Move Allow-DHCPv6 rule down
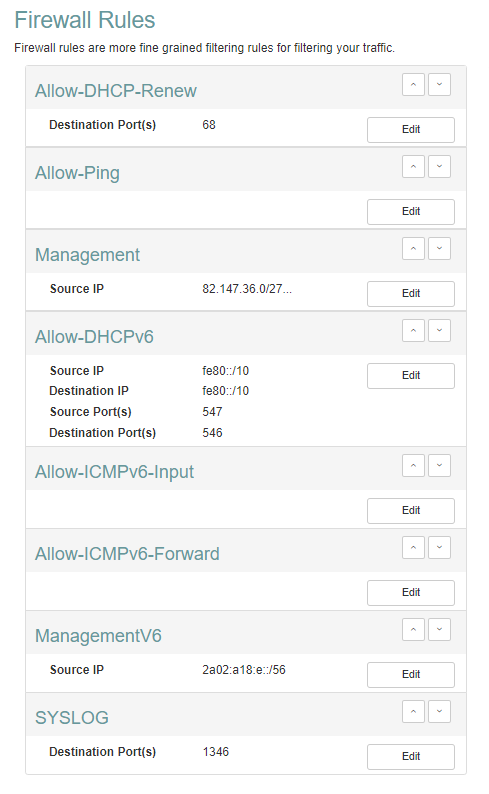 click(x=439, y=331)
